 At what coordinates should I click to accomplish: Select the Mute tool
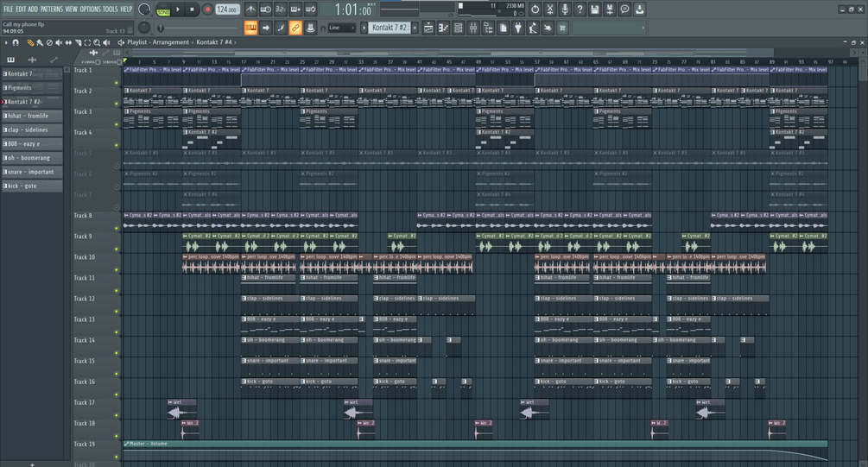coord(59,42)
